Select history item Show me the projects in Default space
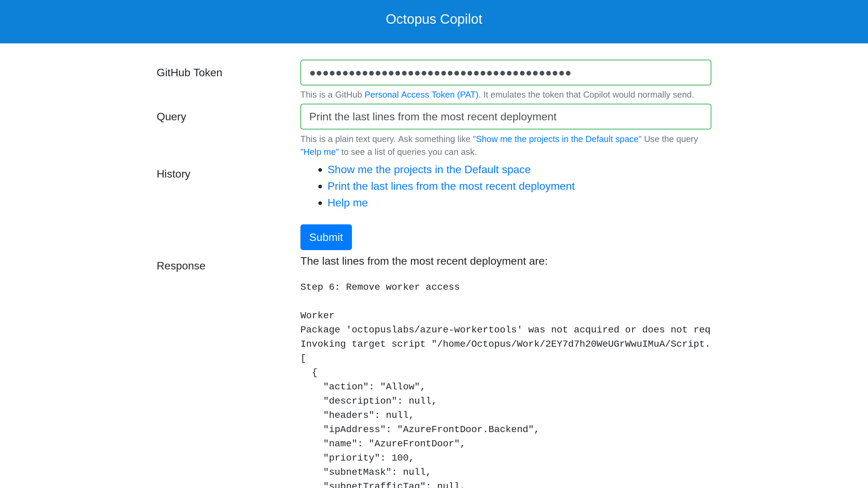868x488 pixels. (429, 169)
